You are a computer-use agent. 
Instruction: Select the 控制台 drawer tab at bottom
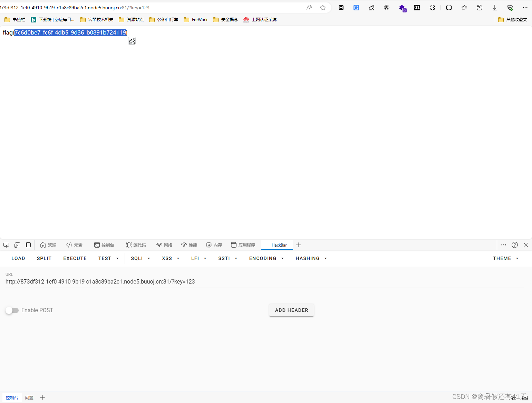[12, 397]
